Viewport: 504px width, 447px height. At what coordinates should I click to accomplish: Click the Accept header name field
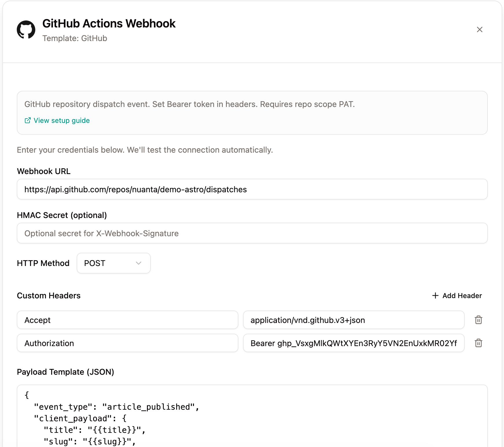pos(127,320)
